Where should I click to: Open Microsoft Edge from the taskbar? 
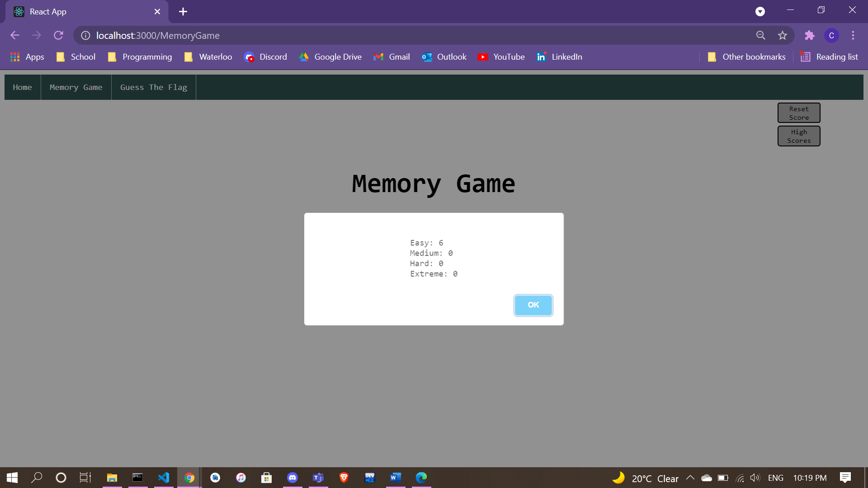point(421,478)
